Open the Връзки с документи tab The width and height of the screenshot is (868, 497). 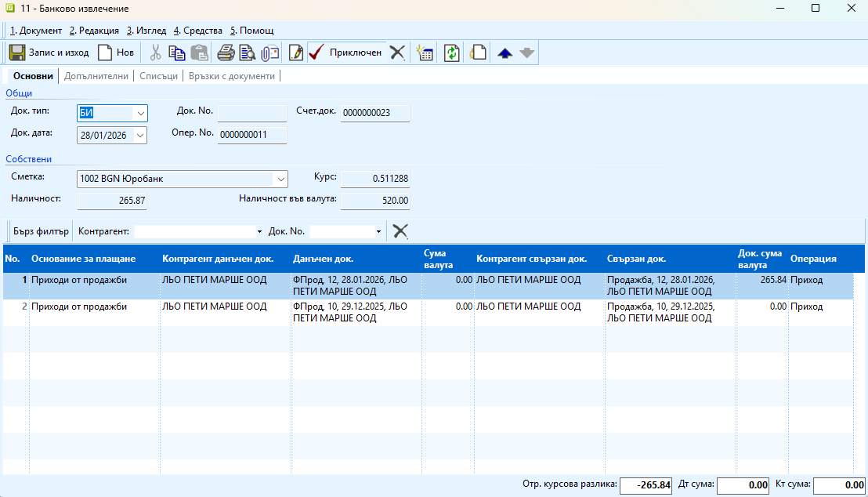pyautogui.click(x=232, y=76)
